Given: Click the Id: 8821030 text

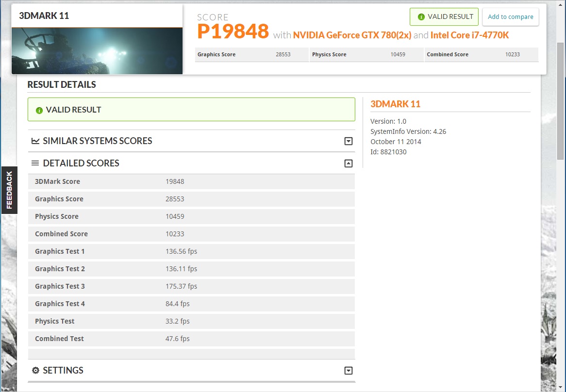Looking at the screenshot, I should tap(388, 152).
